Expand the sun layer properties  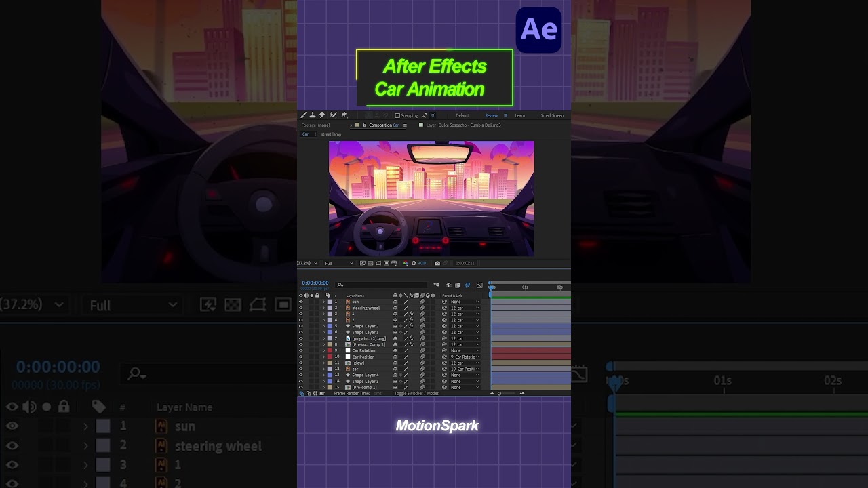pos(324,302)
